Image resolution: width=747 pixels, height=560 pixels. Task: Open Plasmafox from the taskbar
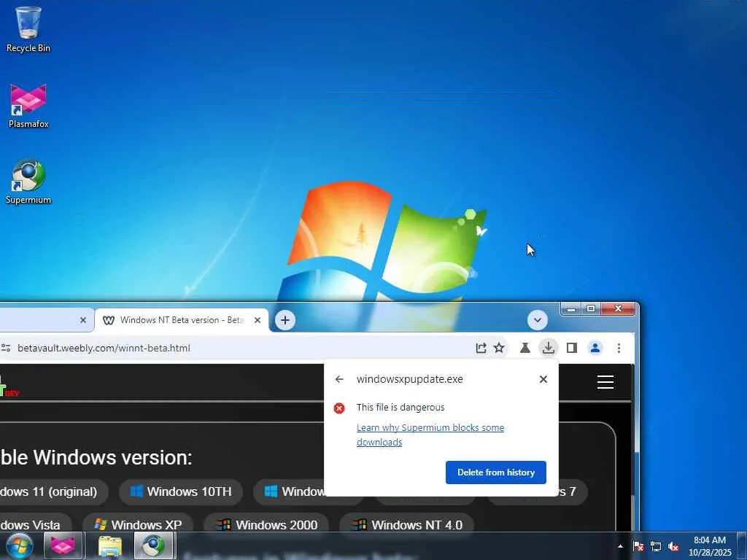pos(63,546)
